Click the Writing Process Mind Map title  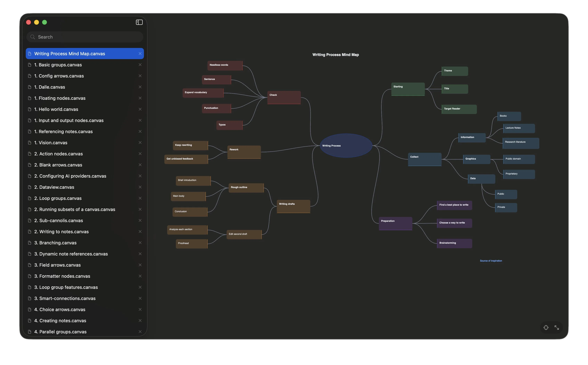pyautogui.click(x=335, y=55)
